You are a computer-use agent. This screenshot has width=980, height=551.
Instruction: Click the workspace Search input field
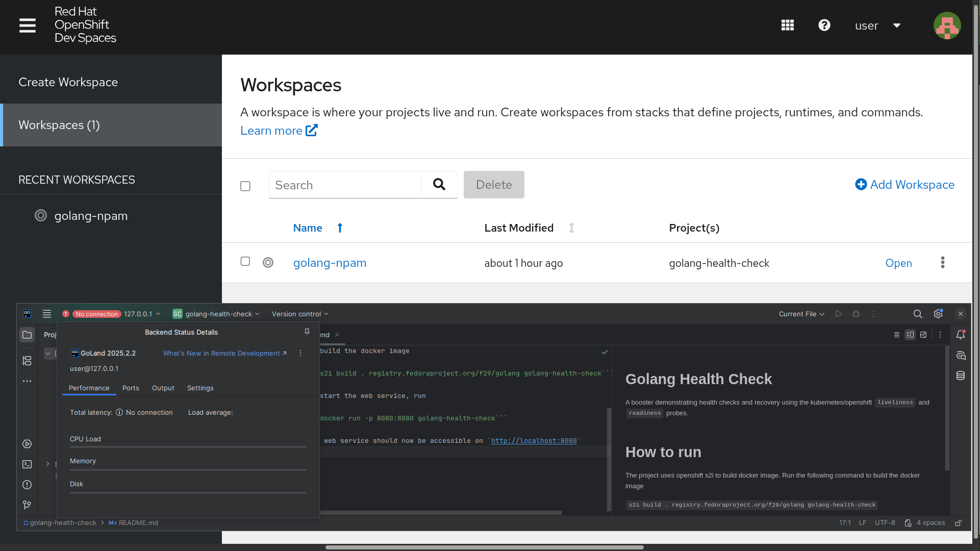(345, 185)
